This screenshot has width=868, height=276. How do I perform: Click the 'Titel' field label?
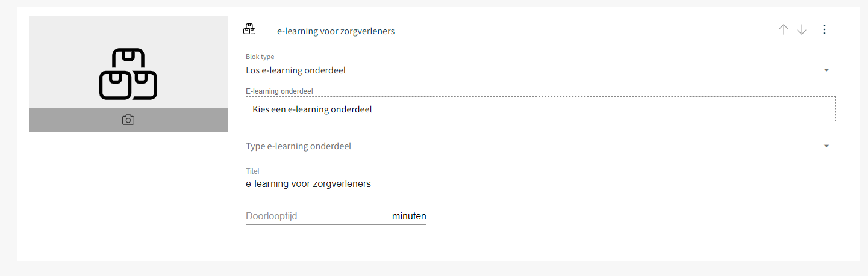252,171
